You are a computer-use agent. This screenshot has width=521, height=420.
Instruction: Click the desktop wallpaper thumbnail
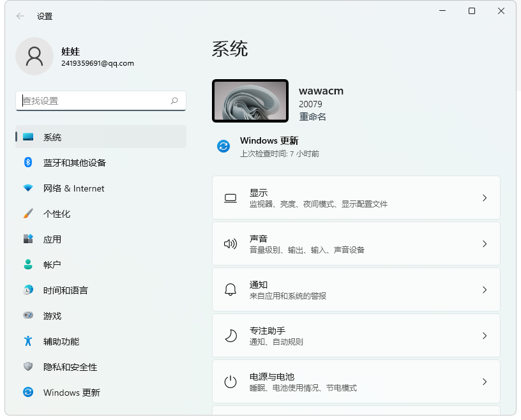click(x=250, y=101)
